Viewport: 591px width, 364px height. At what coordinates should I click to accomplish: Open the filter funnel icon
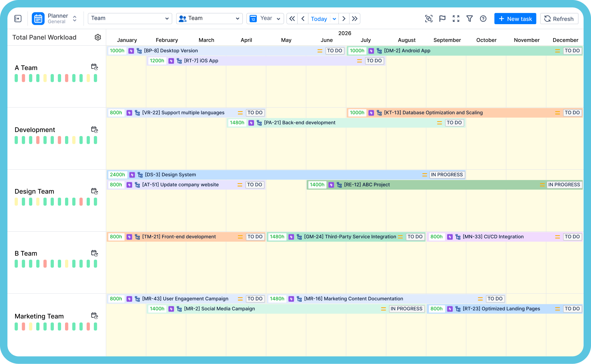click(470, 19)
